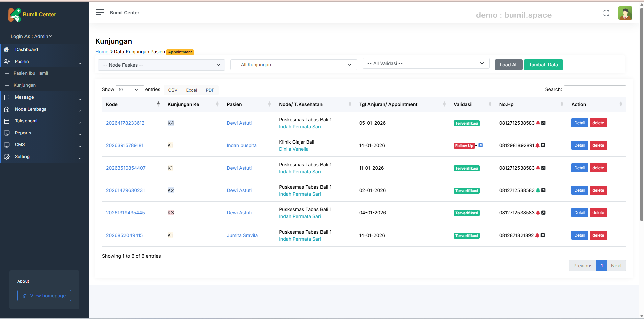
Task: Click the Search input field
Action: [x=595, y=90]
